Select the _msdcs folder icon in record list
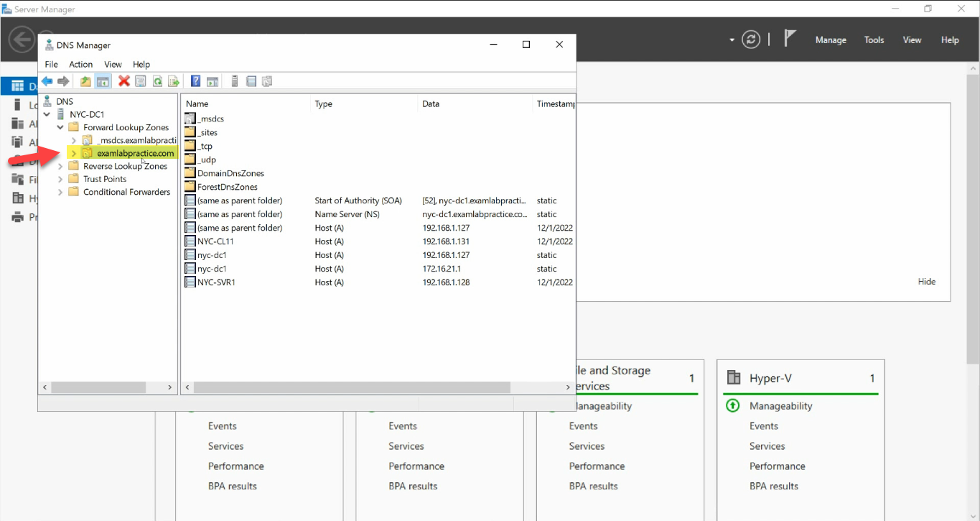This screenshot has height=521, width=980. coord(190,119)
